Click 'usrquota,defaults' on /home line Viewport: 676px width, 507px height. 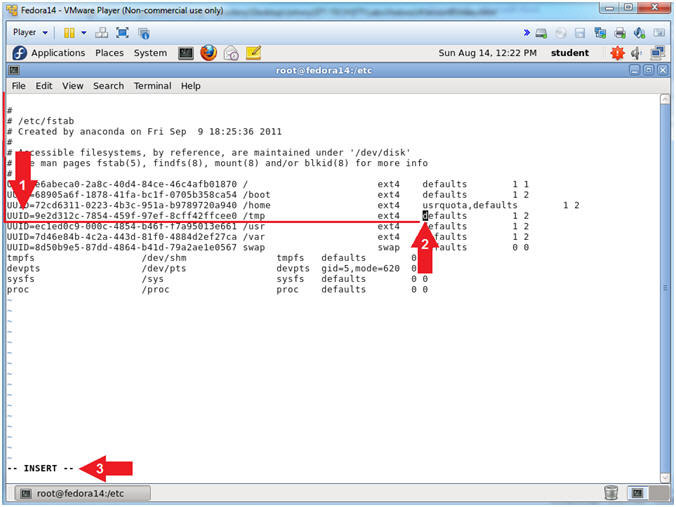469,206
